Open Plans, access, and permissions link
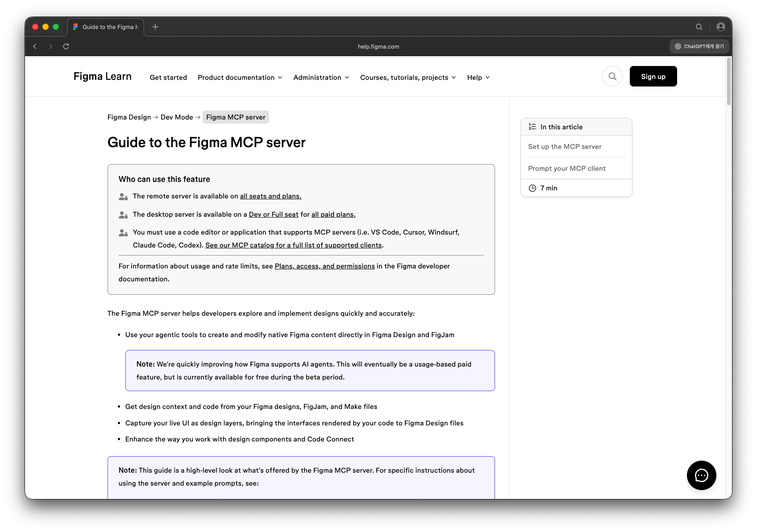 tap(324, 266)
